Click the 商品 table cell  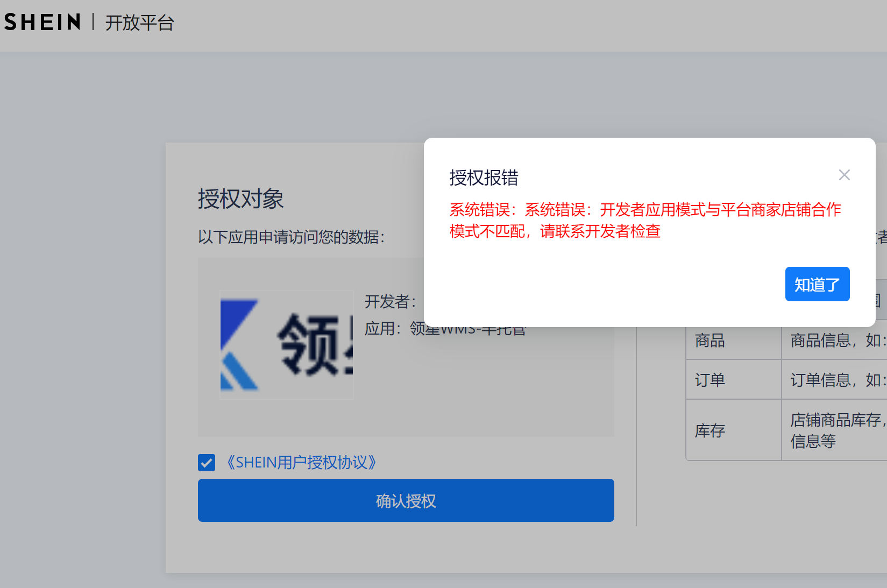(734, 340)
